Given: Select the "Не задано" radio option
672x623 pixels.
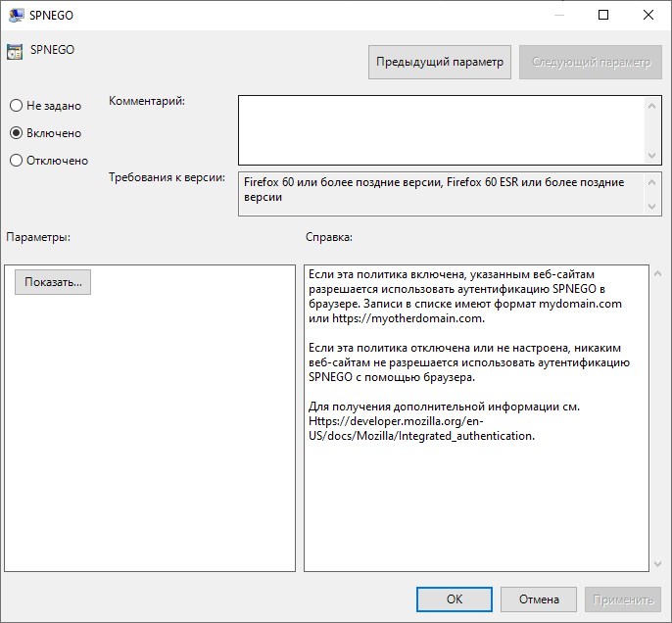Looking at the screenshot, I should click(16, 106).
